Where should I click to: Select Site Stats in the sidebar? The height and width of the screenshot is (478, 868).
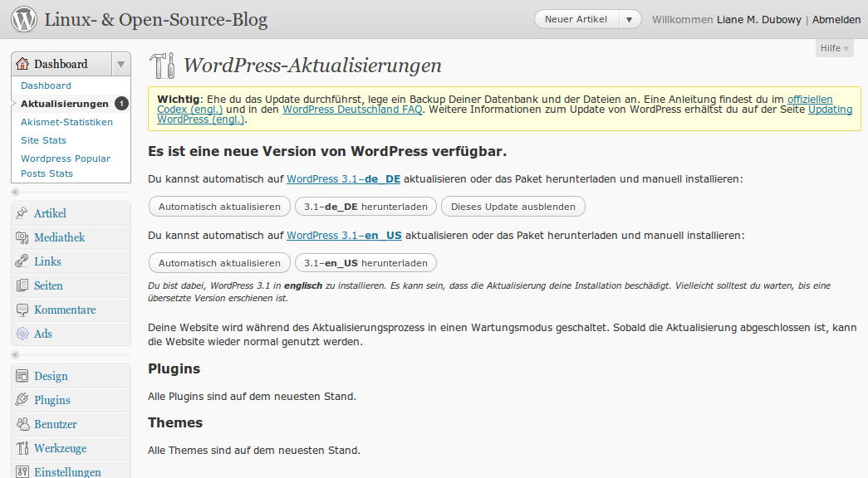43,139
